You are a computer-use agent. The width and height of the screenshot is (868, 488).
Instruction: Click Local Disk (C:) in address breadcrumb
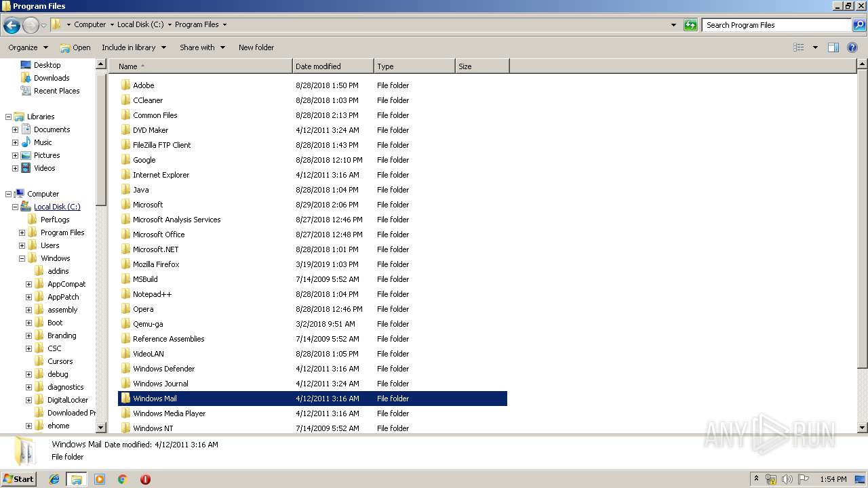(x=140, y=24)
